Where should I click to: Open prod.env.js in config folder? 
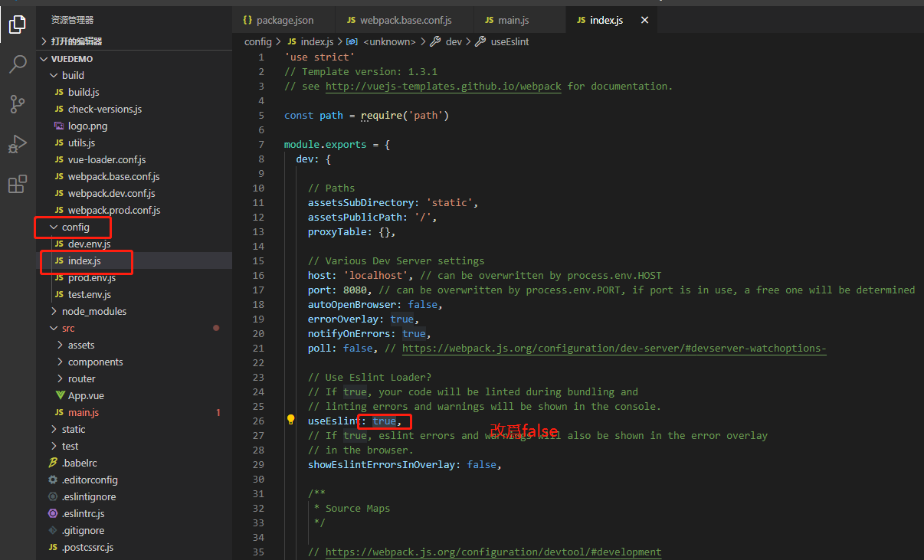[134, 277]
